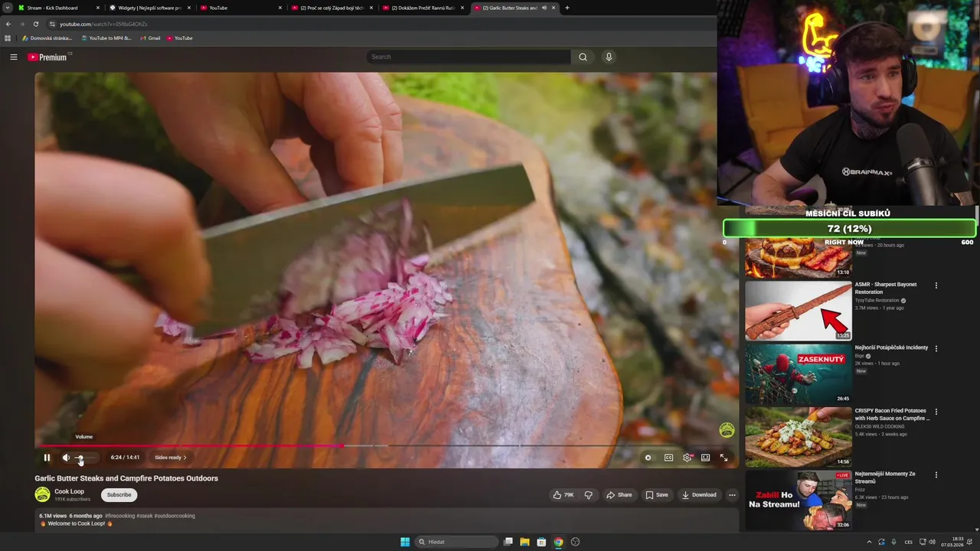Image resolution: width=980 pixels, height=551 pixels.
Task: Open CRISPY Bacon Fried Potatoes thumbnail
Action: pyautogui.click(x=799, y=437)
